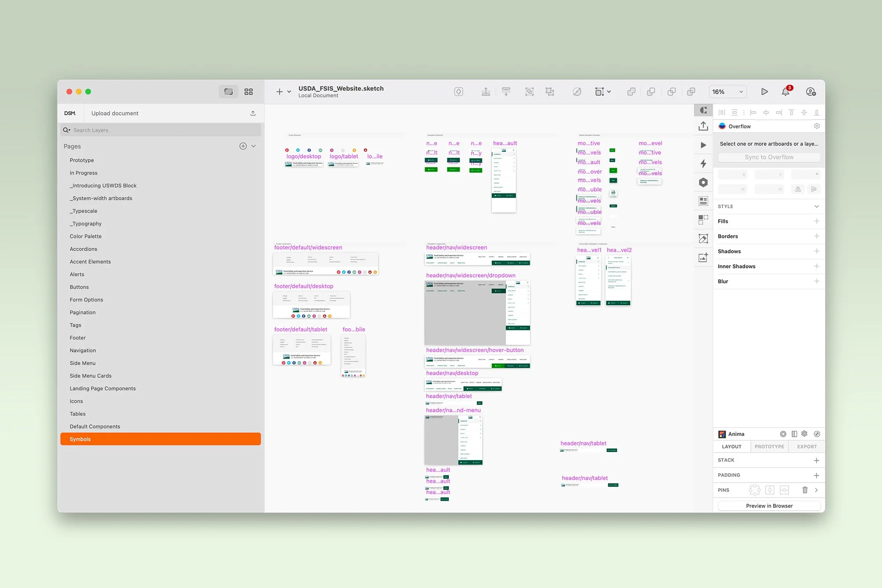Open the 16% zoom dropdown

tap(728, 92)
